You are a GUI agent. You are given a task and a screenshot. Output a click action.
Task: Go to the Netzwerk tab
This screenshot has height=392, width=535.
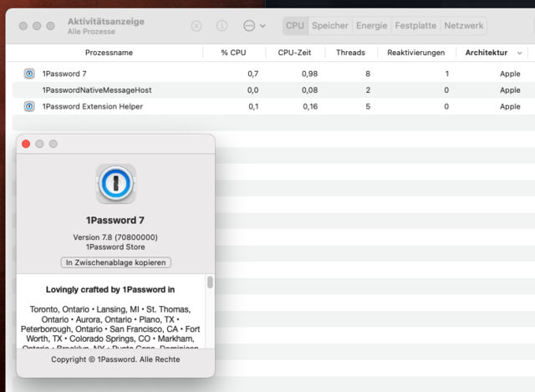[x=464, y=26]
